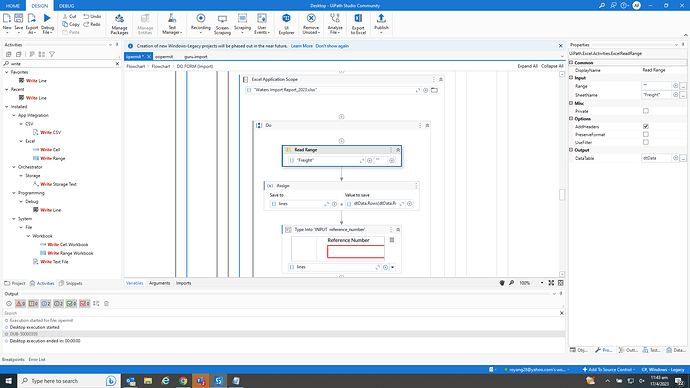The image size is (690, 388).
Task: Click the SheetName field containing "Freight"
Action: tap(656, 95)
